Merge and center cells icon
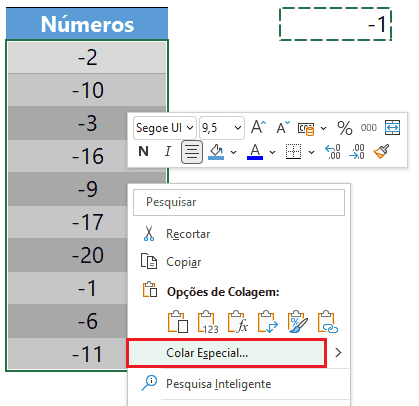This screenshot has height=406, width=419. 392,128
